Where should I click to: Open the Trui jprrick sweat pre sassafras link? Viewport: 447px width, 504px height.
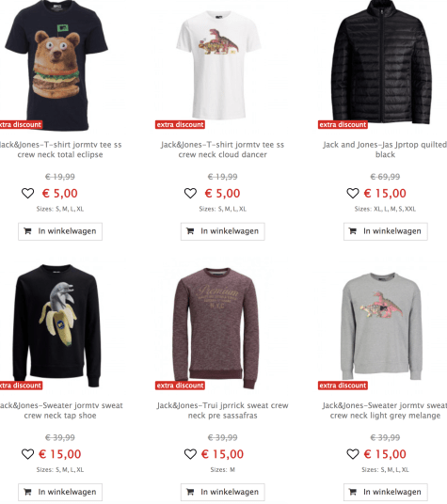pyautogui.click(x=222, y=411)
